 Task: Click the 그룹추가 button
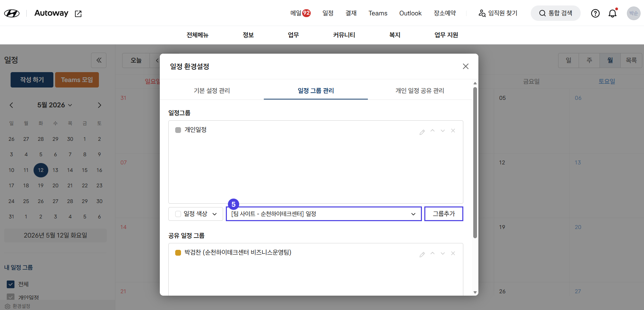point(444,214)
